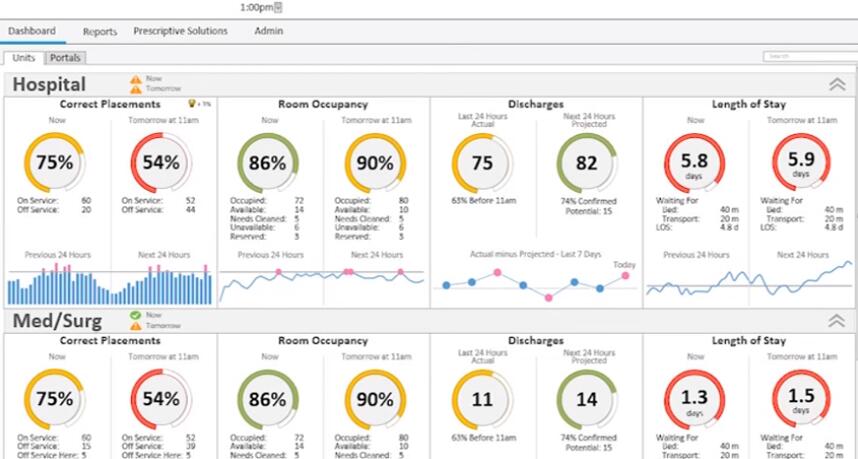Click Hospital Now 'Occupied: 72' row
This screenshot has width=858, height=459.
coord(267,201)
